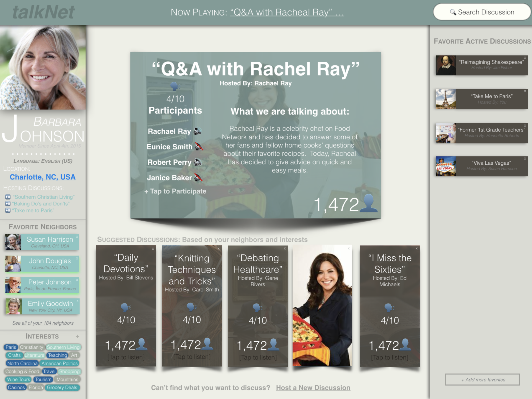Remove Susan Harrison from favorite neighbors
532x399 pixels.
77,237
